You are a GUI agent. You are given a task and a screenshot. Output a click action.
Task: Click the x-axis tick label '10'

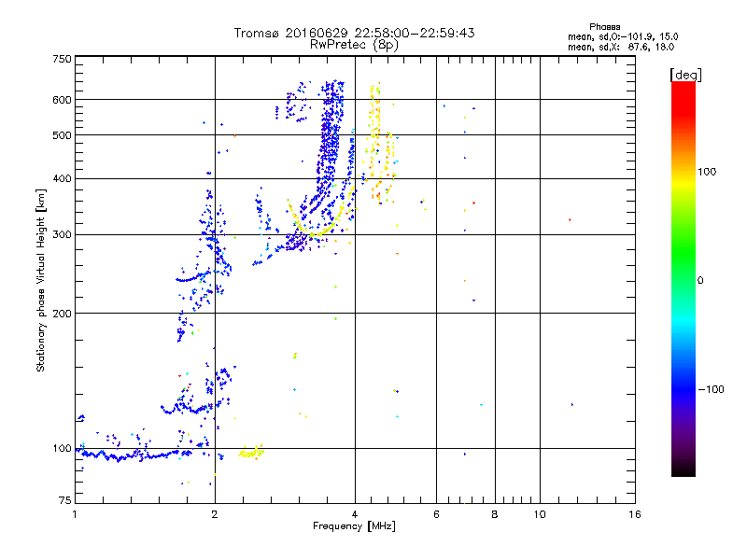tap(540, 514)
